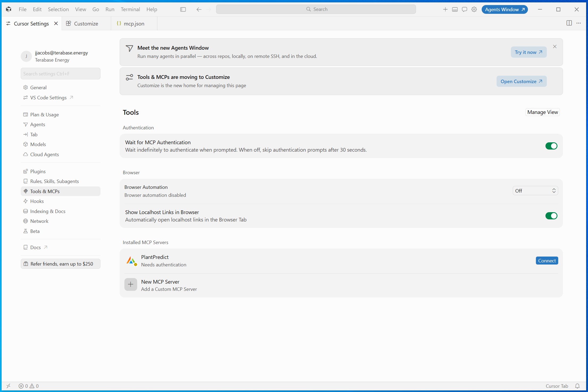Viewport: 588px width, 392px height.
Task: Open the Docs external link
Action: pos(61,247)
